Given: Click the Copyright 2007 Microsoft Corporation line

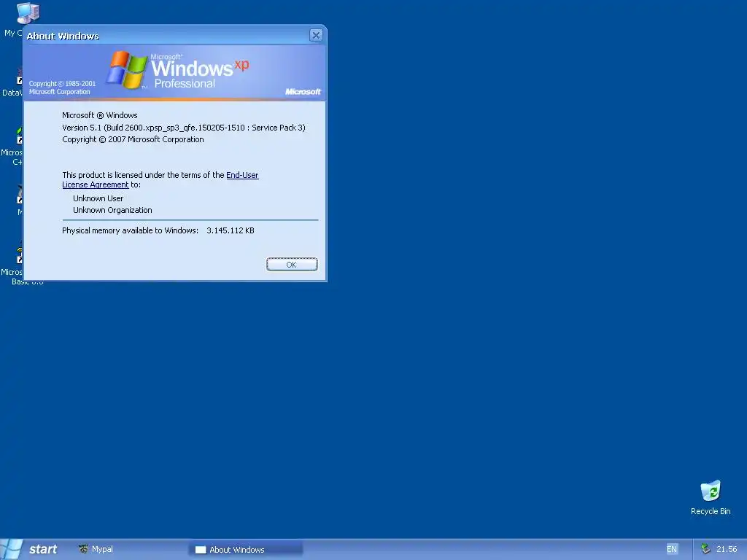Looking at the screenshot, I should [133, 139].
